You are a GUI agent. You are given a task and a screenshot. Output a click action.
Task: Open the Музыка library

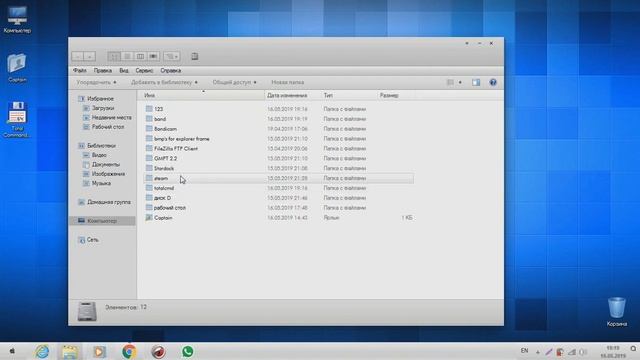[101, 183]
